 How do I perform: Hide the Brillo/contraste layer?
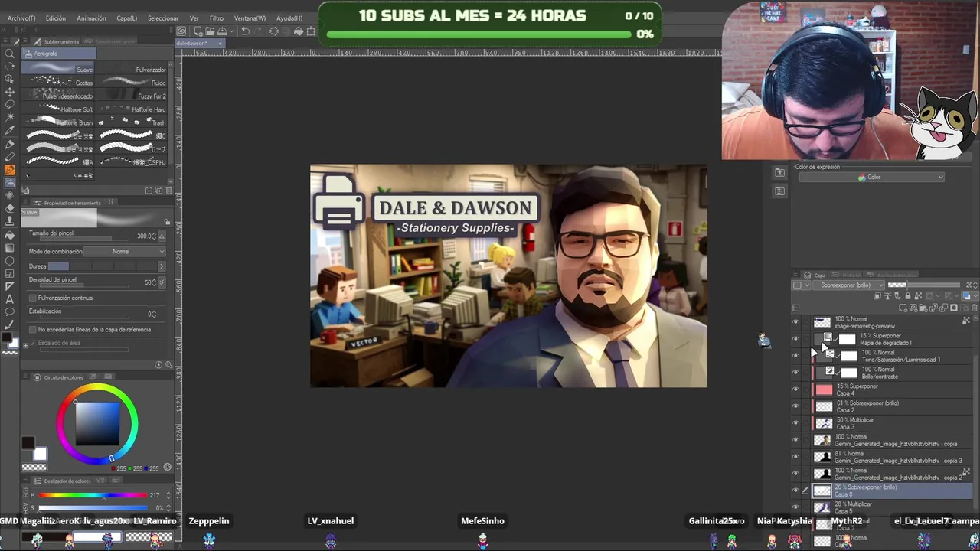tap(795, 373)
